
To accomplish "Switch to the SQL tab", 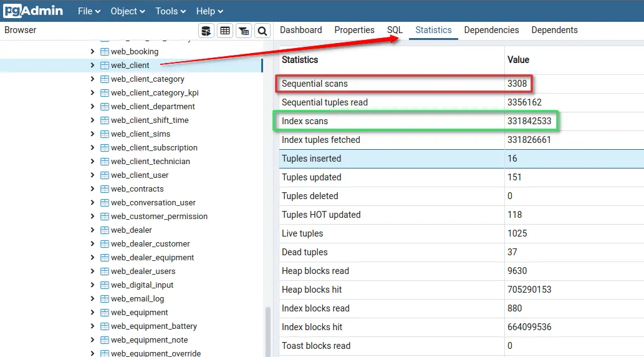I will [x=395, y=30].
